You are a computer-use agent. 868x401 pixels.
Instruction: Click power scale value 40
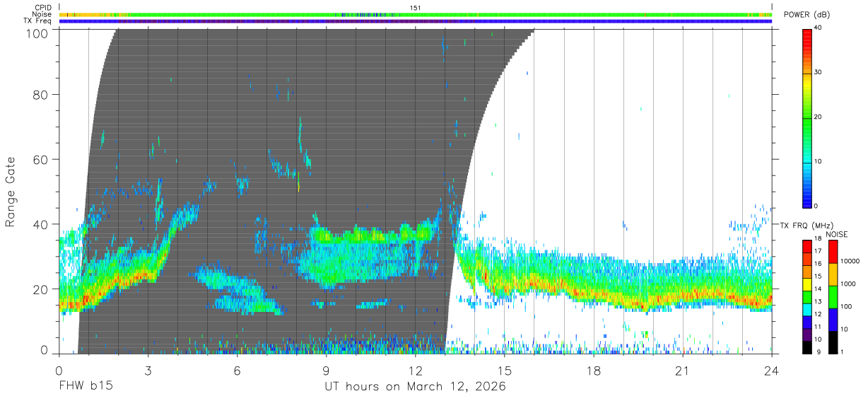click(x=819, y=29)
